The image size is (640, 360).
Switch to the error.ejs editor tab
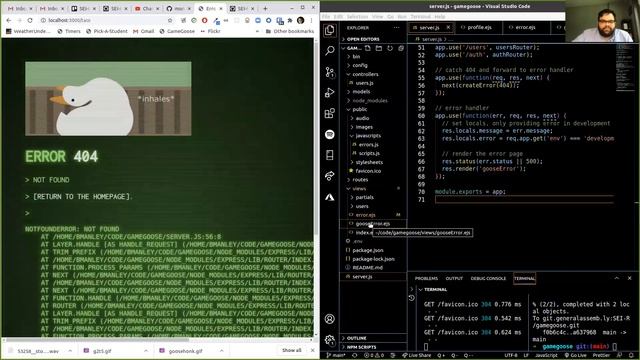pos(525,27)
